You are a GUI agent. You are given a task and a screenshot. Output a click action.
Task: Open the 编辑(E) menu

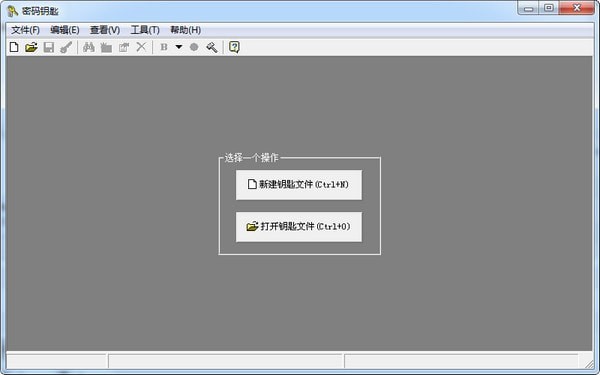point(65,30)
